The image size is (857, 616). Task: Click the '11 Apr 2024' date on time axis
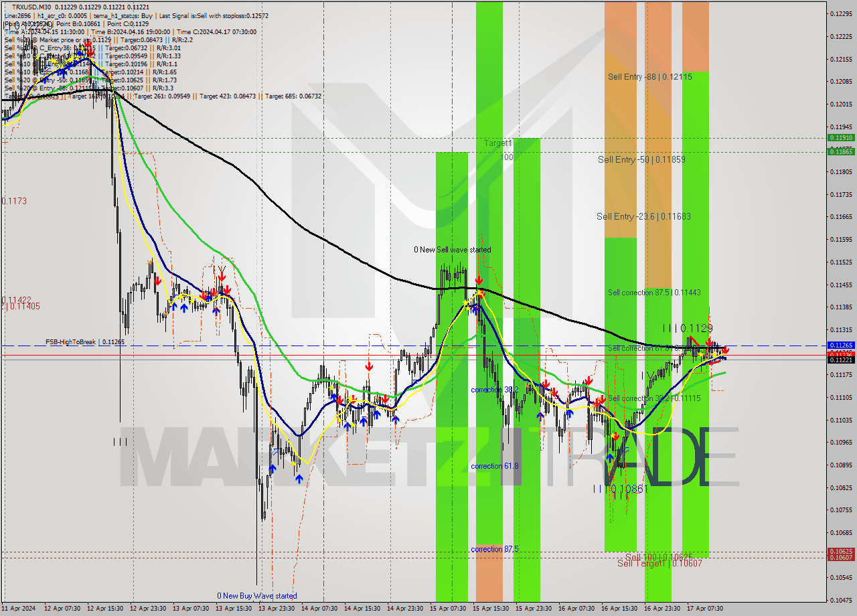pyautogui.click(x=18, y=609)
